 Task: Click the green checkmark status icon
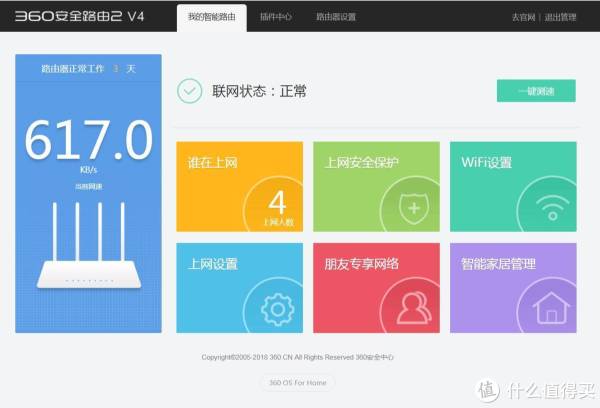[x=189, y=91]
